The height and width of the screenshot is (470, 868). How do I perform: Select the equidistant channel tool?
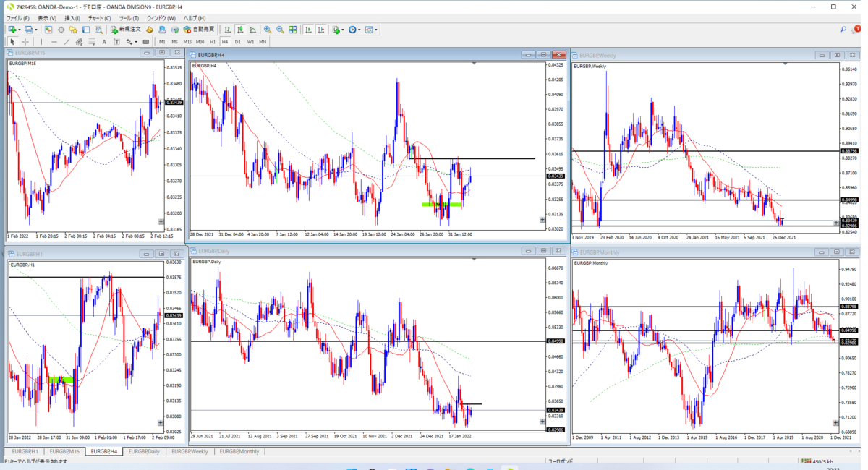tap(79, 42)
